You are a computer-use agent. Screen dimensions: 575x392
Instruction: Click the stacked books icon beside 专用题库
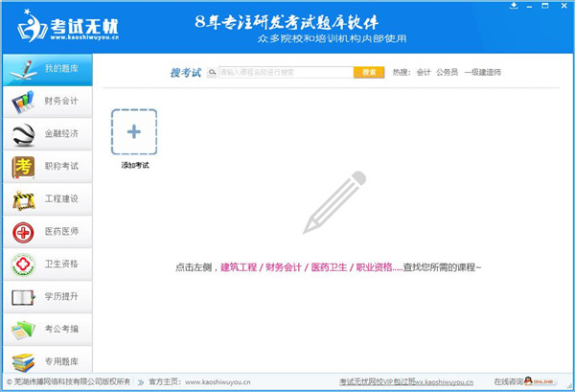point(23,362)
